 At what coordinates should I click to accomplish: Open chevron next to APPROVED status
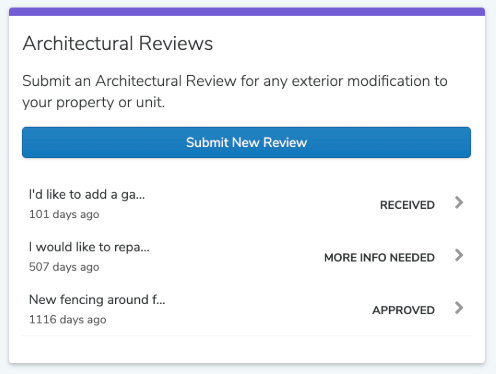pos(459,308)
